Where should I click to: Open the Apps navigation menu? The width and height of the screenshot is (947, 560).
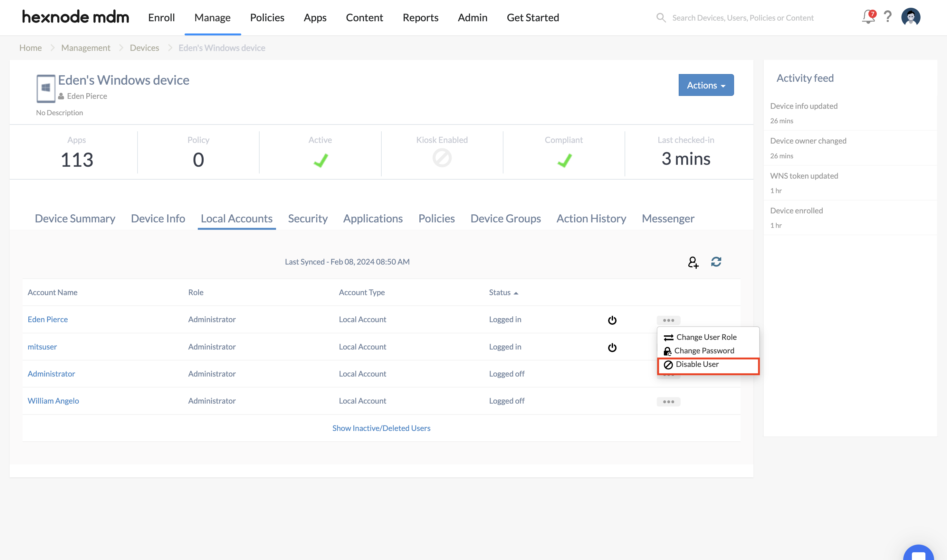pyautogui.click(x=315, y=17)
